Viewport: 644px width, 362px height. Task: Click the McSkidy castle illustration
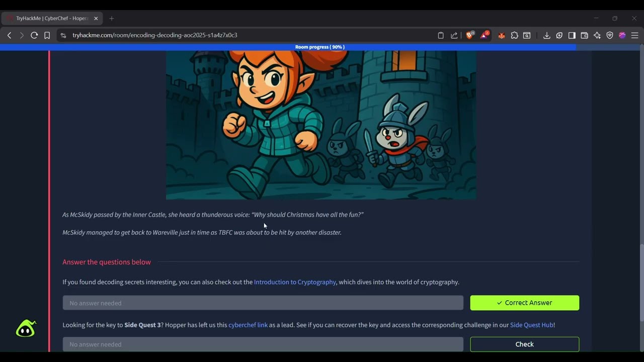click(321, 125)
